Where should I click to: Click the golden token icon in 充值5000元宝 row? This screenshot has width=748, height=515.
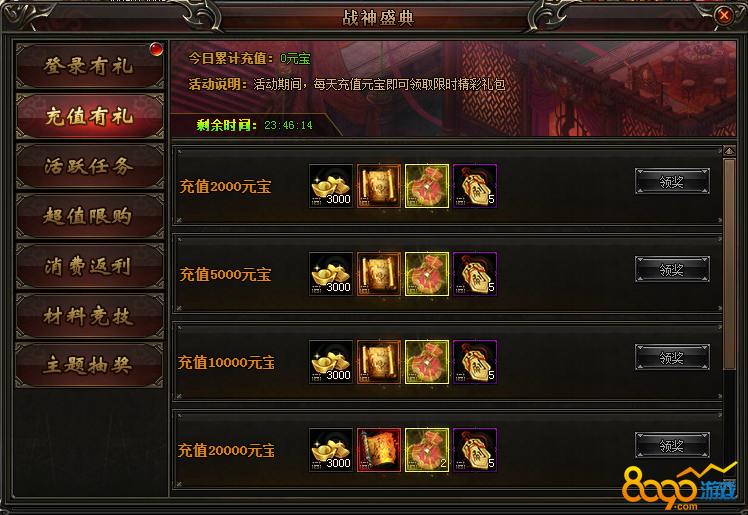(x=475, y=274)
